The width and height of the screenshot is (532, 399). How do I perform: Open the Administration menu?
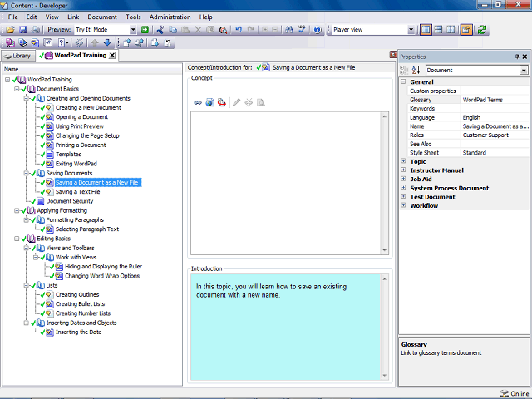[170, 17]
